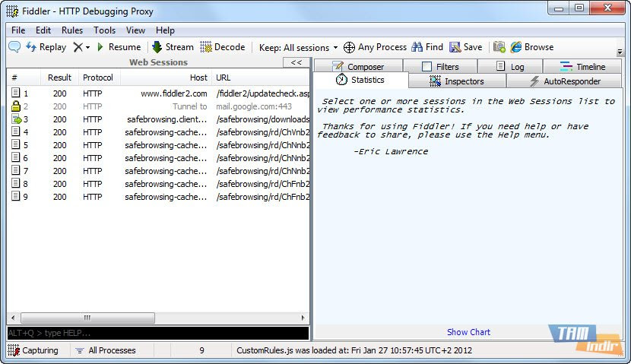The width and height of the screenshot is (631, 364).
Task: Sort by the Protocol column header
Action: (x=99, y=78)
